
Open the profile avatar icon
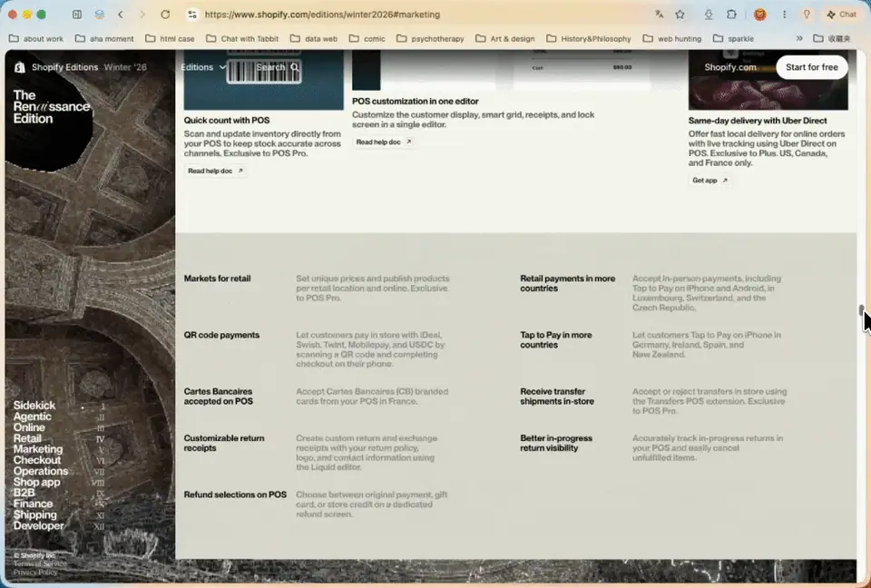coord(760,15)
